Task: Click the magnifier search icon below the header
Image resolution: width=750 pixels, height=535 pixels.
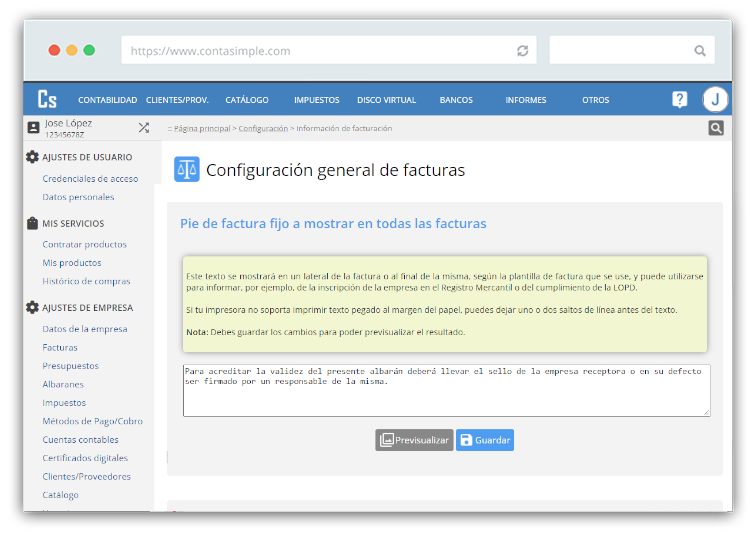Action: (716, 128)
